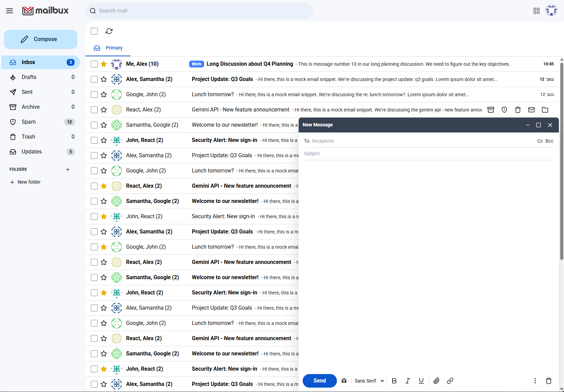The height and width of the screenshot is (392, 564).
Task: Click the Bcc link
Action: coord(549,141)
